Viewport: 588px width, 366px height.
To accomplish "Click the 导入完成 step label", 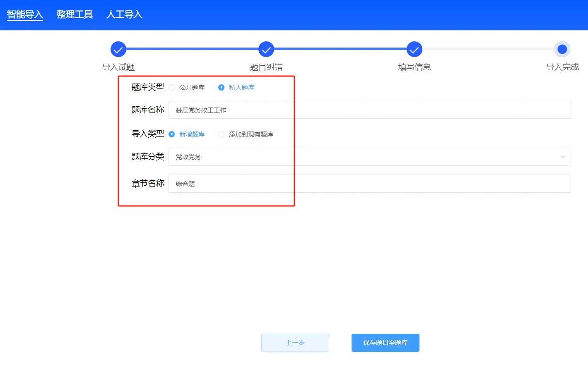I will click(x=562, y=67).
